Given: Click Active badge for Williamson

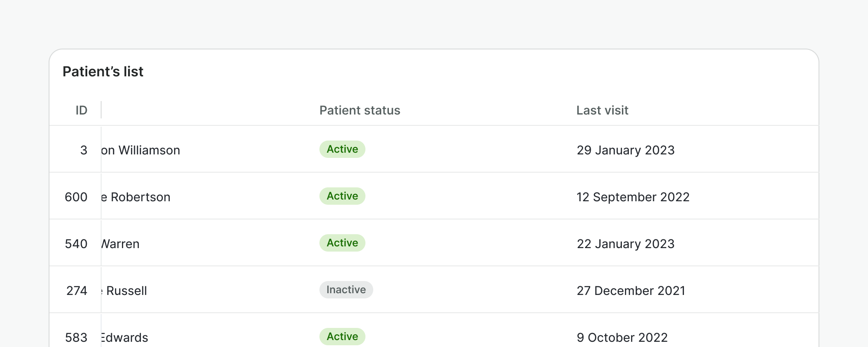Looking at the screenshot, I should [x=342, y=149].
